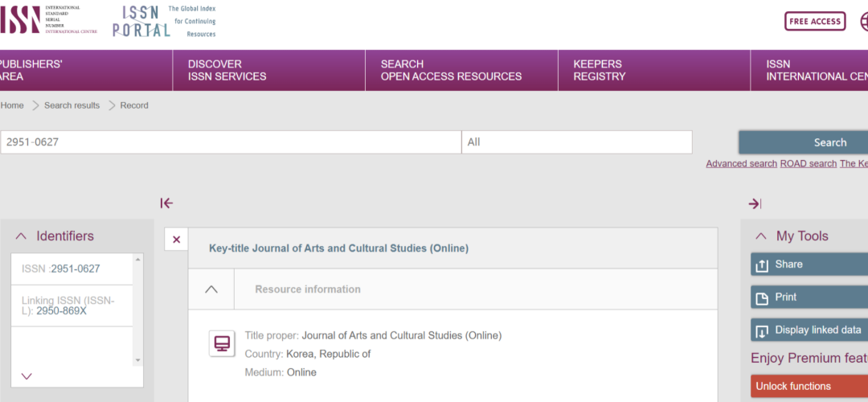Image resolution: width=868 pixels, height=402 pixels.
Task: Click the Search button
Action: [804, 143]
